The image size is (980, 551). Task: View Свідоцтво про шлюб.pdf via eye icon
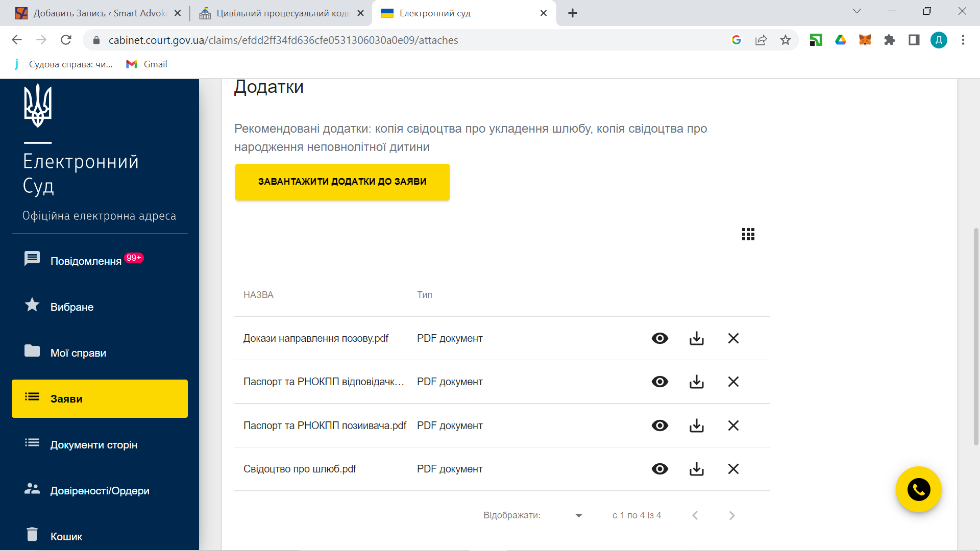(659, 469)
